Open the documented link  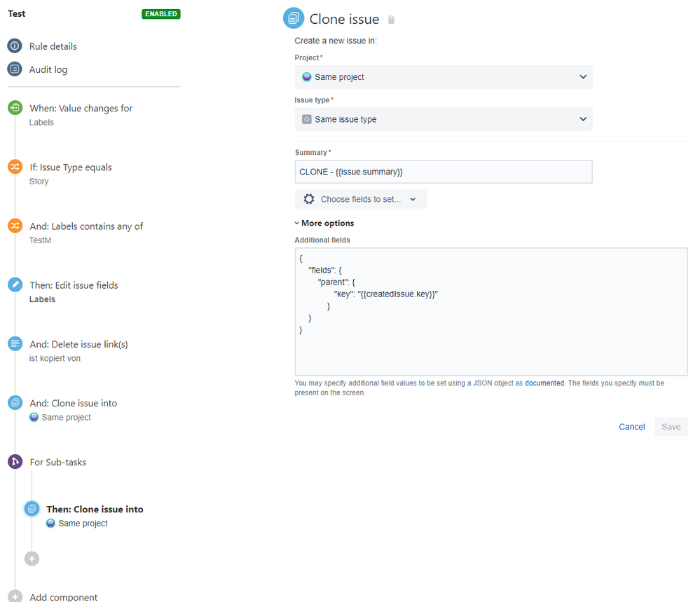pos(544,383)
